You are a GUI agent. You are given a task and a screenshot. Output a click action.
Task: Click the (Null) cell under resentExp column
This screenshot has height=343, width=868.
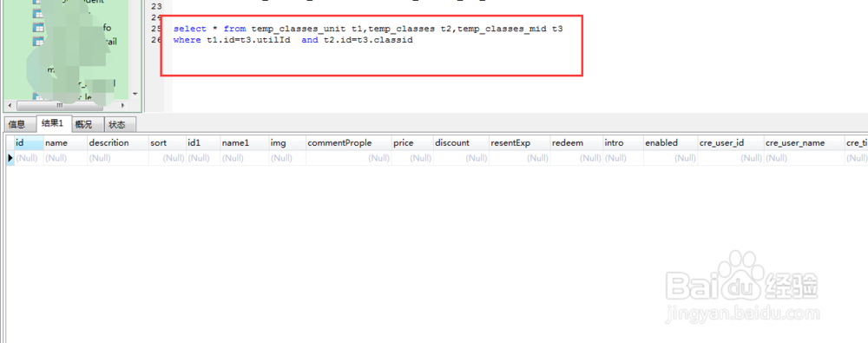(520, 158)
